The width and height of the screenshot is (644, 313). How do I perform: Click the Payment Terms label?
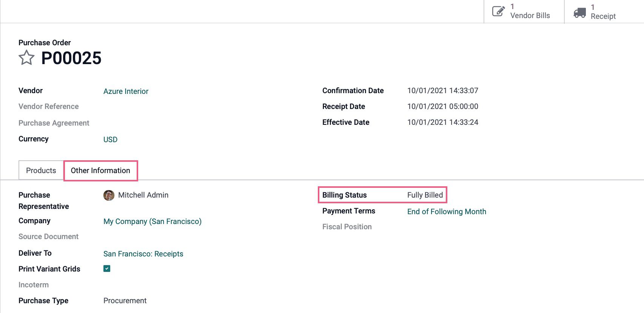point(349,211)
